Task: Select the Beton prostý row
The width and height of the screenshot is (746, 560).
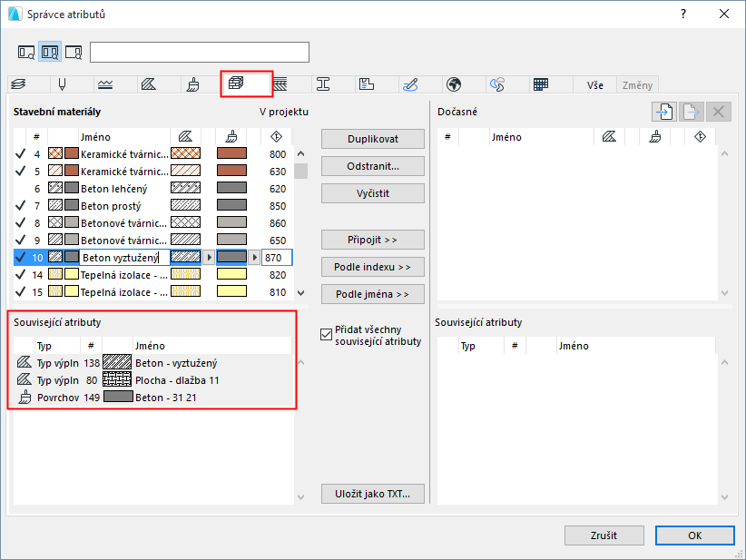Action: click(153, 205)
